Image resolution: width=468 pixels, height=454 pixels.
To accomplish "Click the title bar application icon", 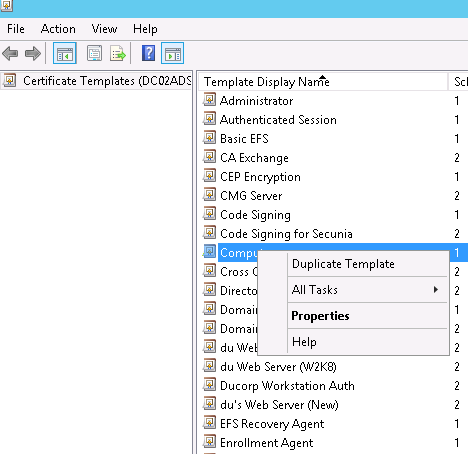I will tap(7, 5).
